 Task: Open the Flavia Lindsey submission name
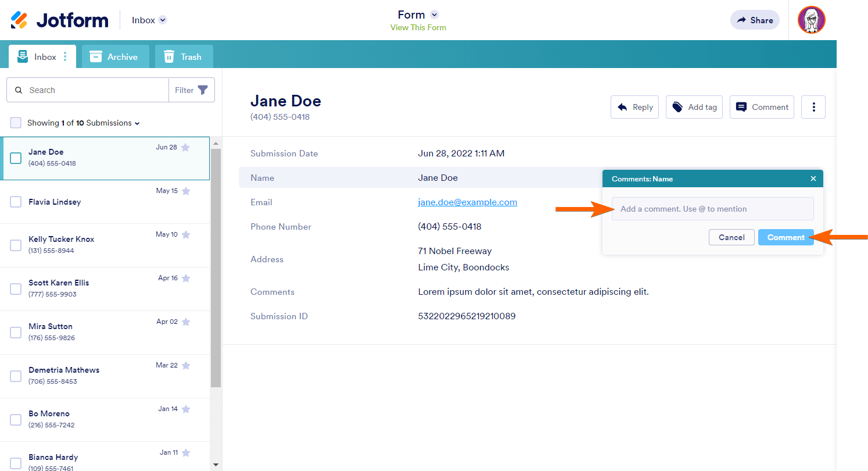(55, 202)
